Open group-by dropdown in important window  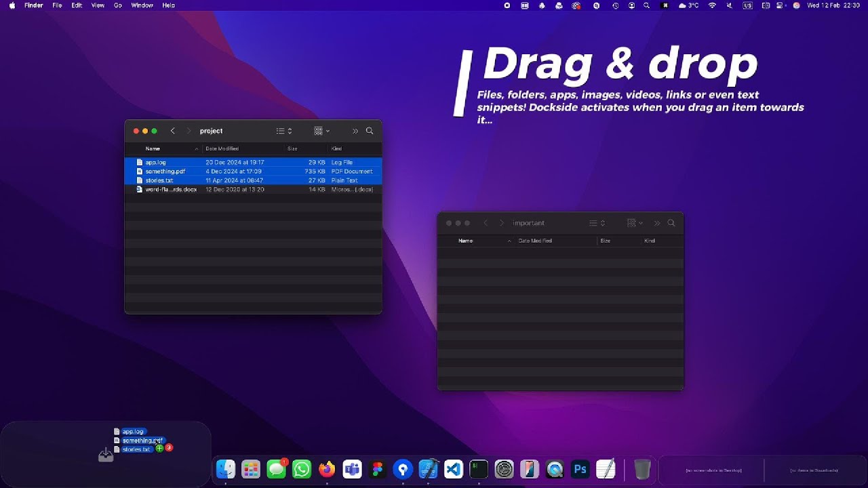[635, 223]
